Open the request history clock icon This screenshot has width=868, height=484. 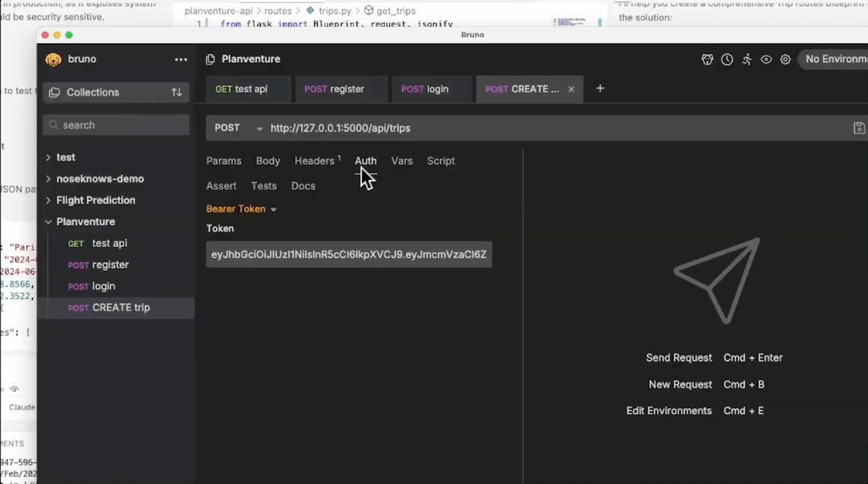(x=727, y=59)
